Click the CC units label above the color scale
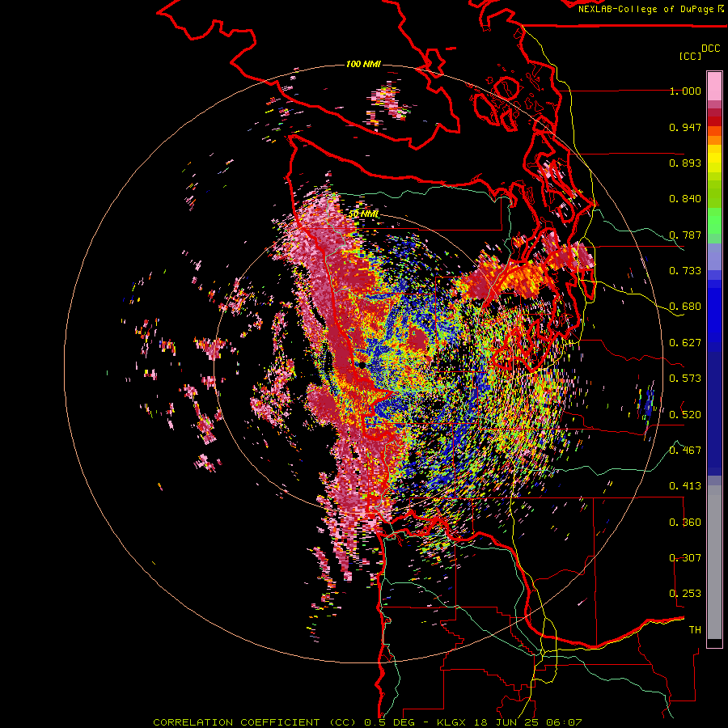 690,56
